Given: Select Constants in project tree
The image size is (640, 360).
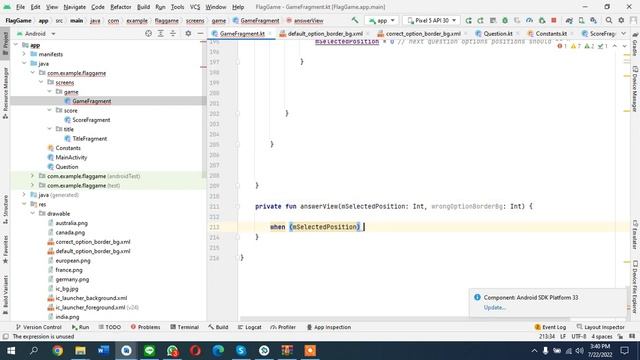Looking at the screenshot, I should tap(68, 148).
